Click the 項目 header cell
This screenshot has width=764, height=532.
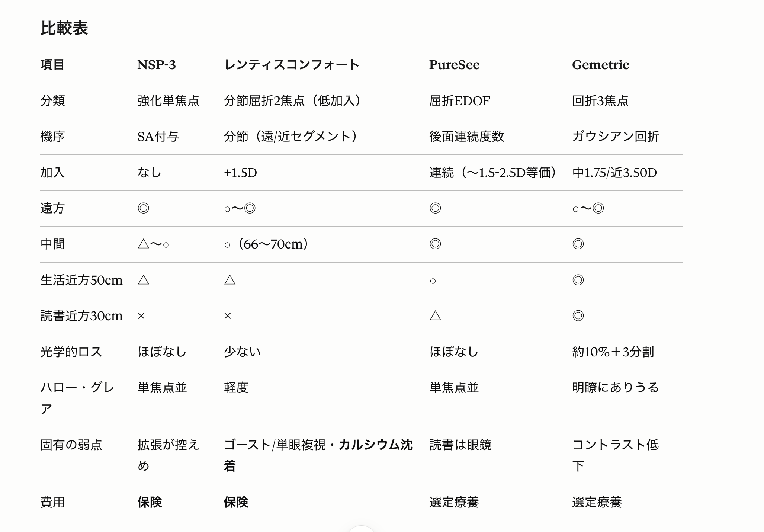[52, 65]
